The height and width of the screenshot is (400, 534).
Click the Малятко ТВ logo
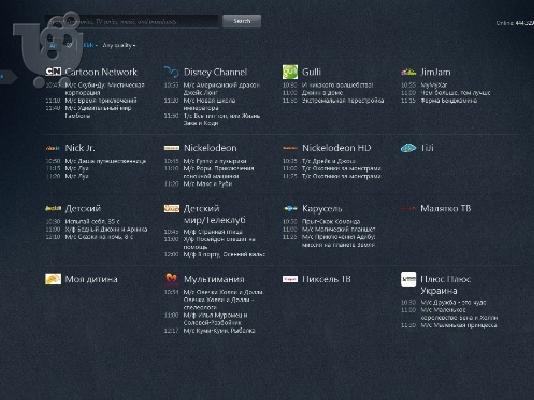(408, 209)
